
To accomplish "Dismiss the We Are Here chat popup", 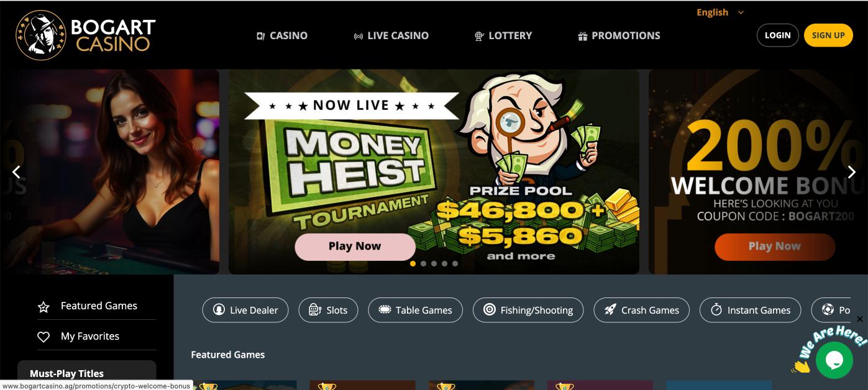I will 860,319.
